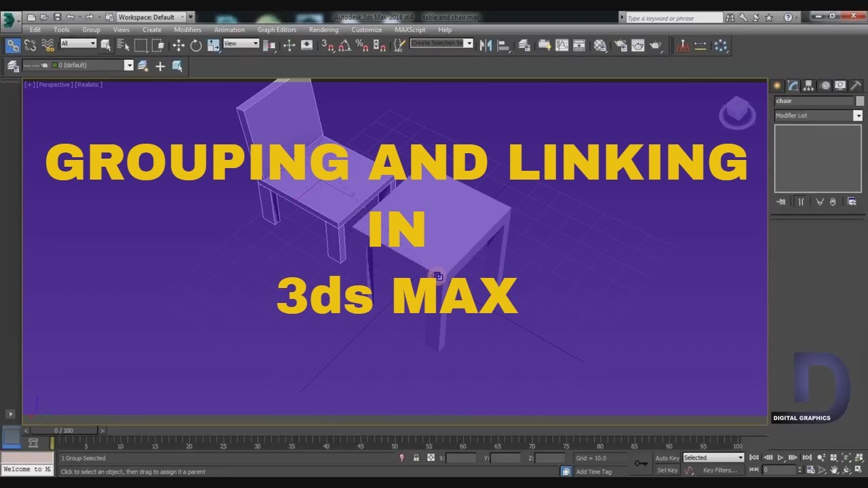
Task: Click the search keyword input field
Action: [x=674, y=18]
